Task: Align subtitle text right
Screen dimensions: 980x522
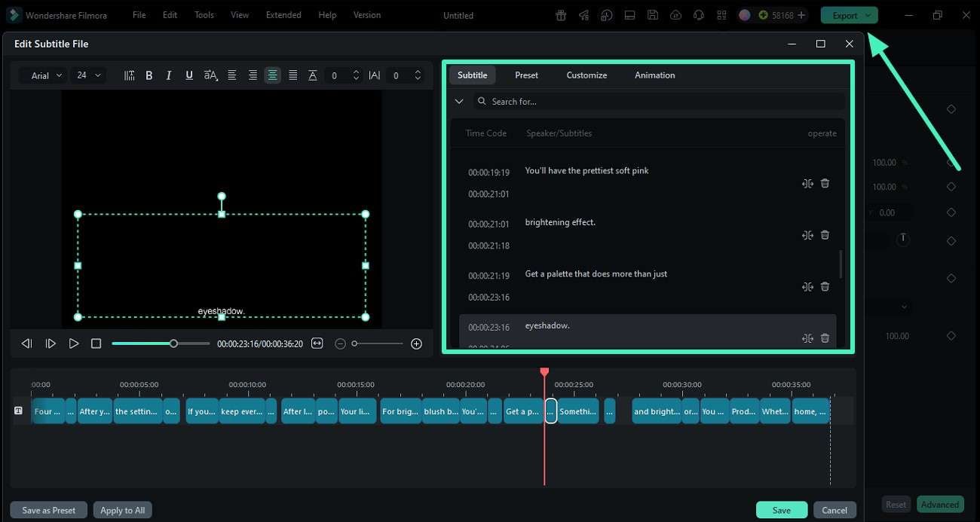Action: [253, 75]
